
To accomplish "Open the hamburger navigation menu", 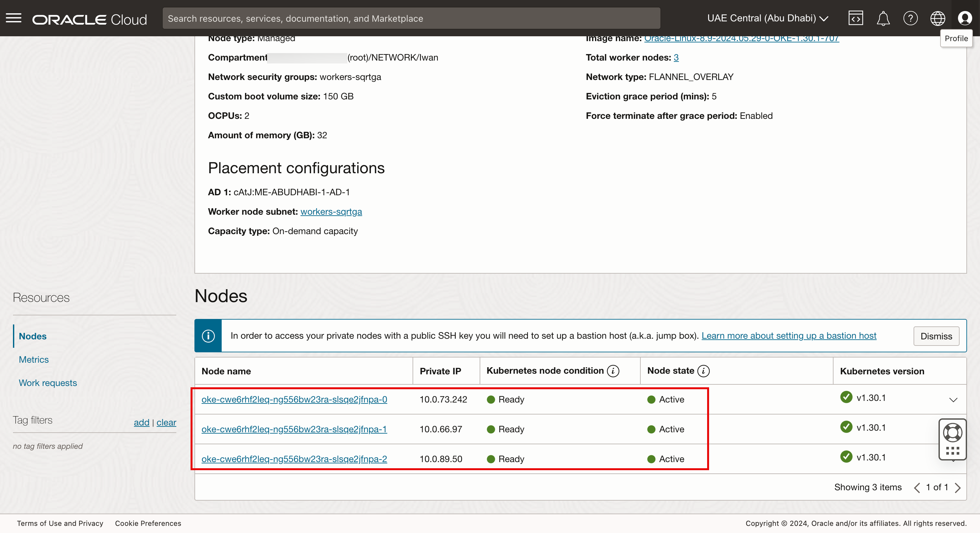I will [14, 18].
